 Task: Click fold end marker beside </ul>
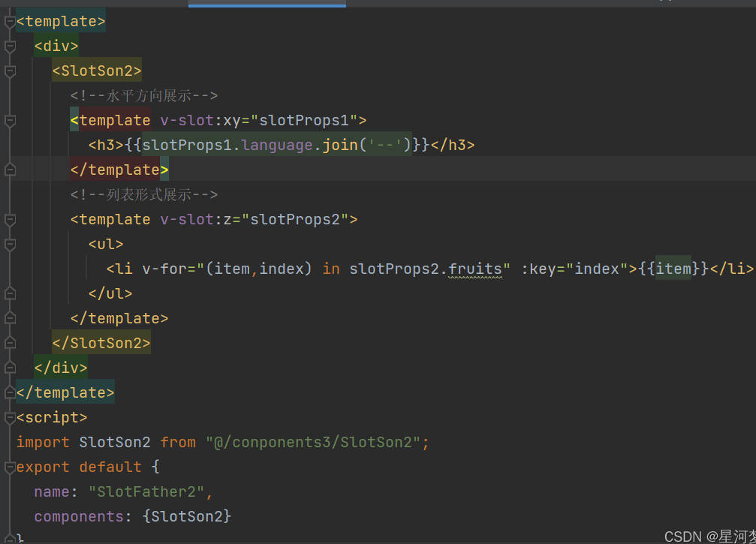point(10,293)
